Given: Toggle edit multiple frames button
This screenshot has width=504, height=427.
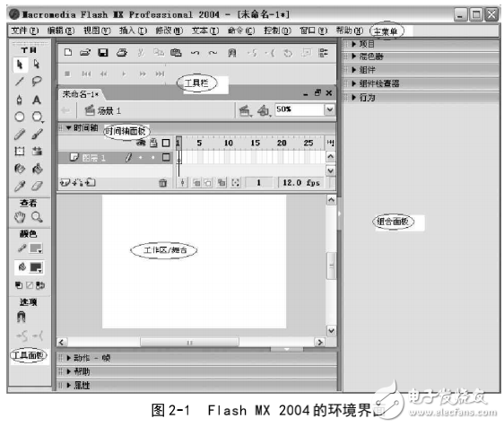Looking at the screenshot, I should (x=222, y=183).
